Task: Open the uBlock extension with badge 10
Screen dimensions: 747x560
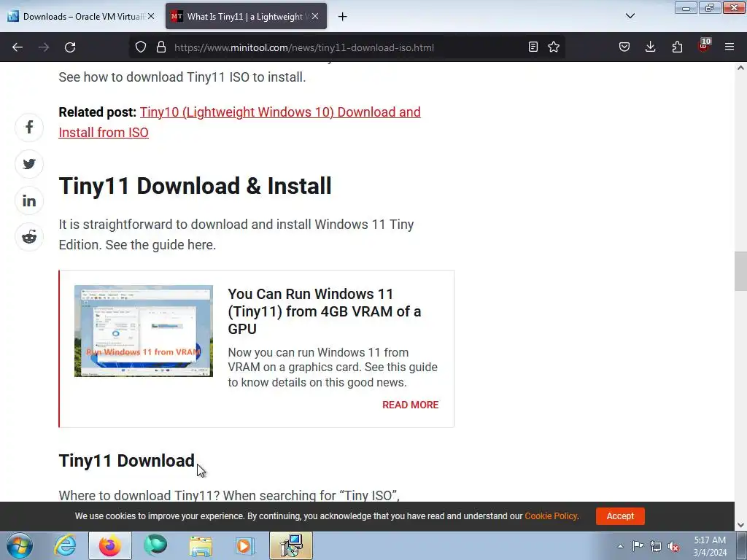Action: tap(704, 46)
